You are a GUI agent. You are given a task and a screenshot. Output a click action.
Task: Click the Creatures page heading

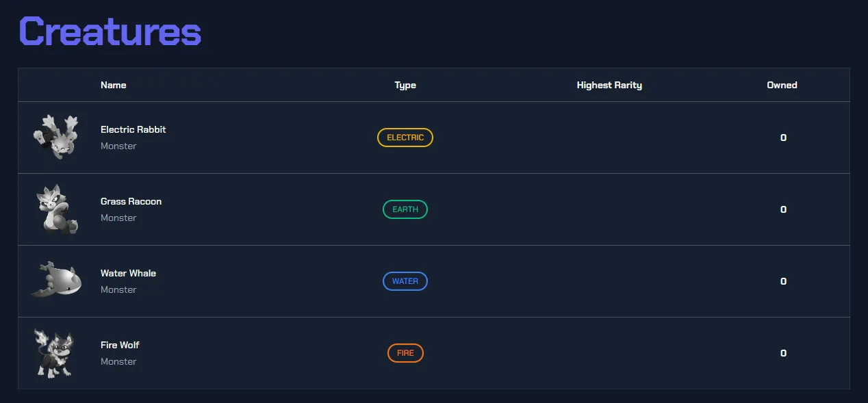coord(110,31)
